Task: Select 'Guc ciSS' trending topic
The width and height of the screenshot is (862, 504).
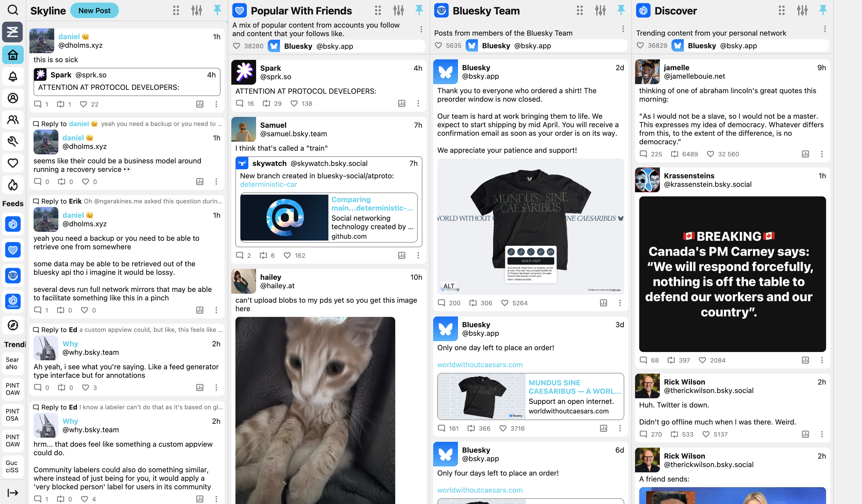Action: (x=13, y=466)
